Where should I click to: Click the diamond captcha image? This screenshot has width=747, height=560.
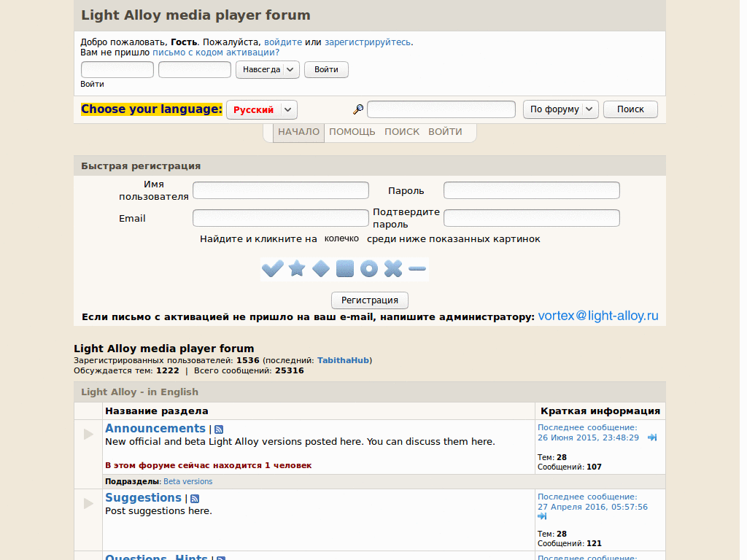click(x=321, y=268)
